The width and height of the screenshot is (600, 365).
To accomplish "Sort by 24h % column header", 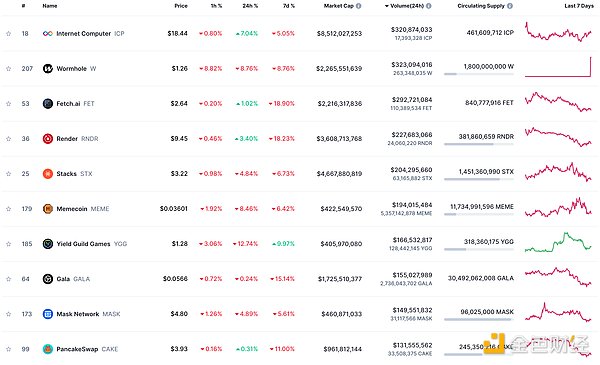I will pos(250,6).
